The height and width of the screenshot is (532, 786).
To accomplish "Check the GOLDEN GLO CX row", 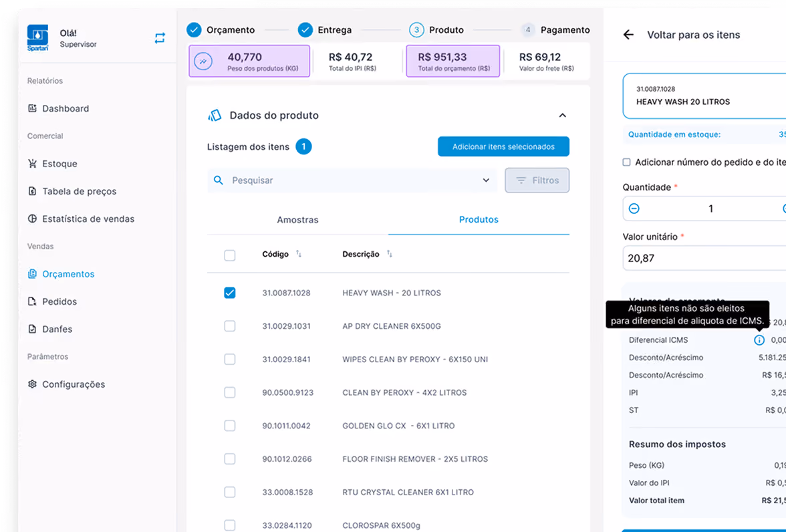I will [x=230, y=426].
